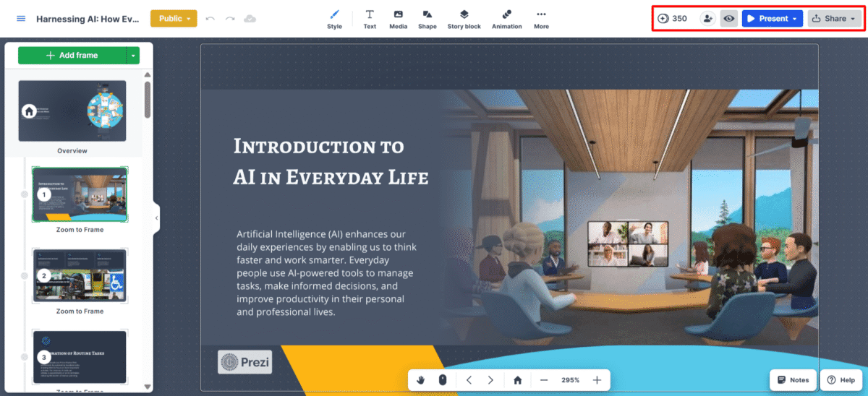Screen dimensions: 868x396
Task: Open presenter Notes
Action: coord(793,380)
